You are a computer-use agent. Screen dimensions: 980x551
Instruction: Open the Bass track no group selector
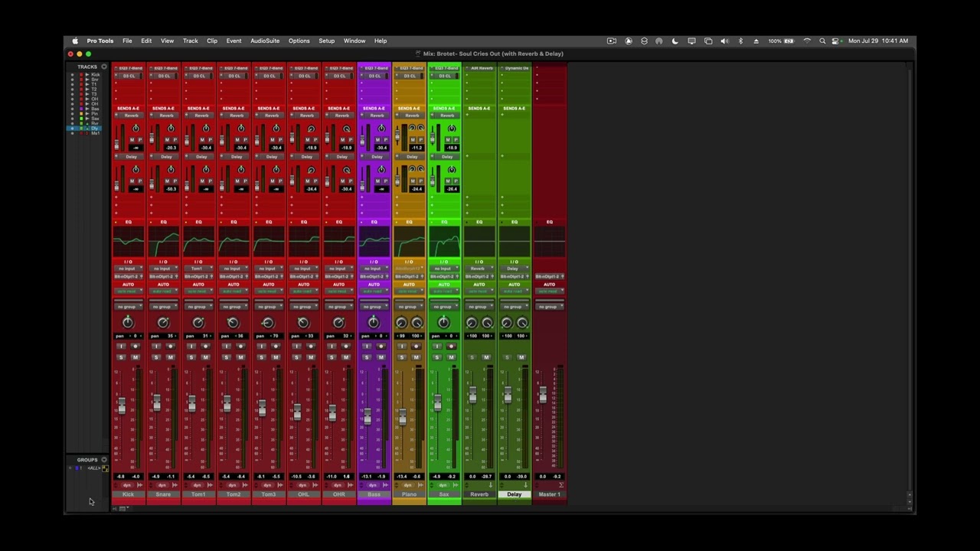(x=374, y=306)
